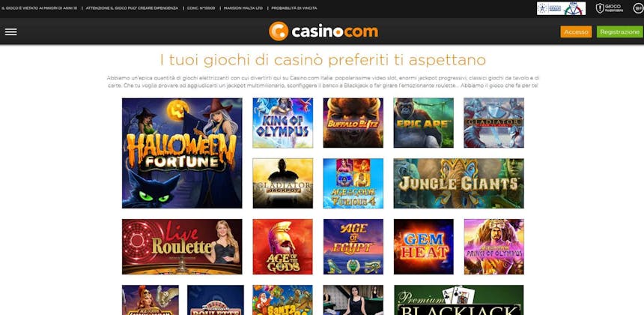Open the Halloween Fortune game tile
644x315 pixels.
coord(182,153)
